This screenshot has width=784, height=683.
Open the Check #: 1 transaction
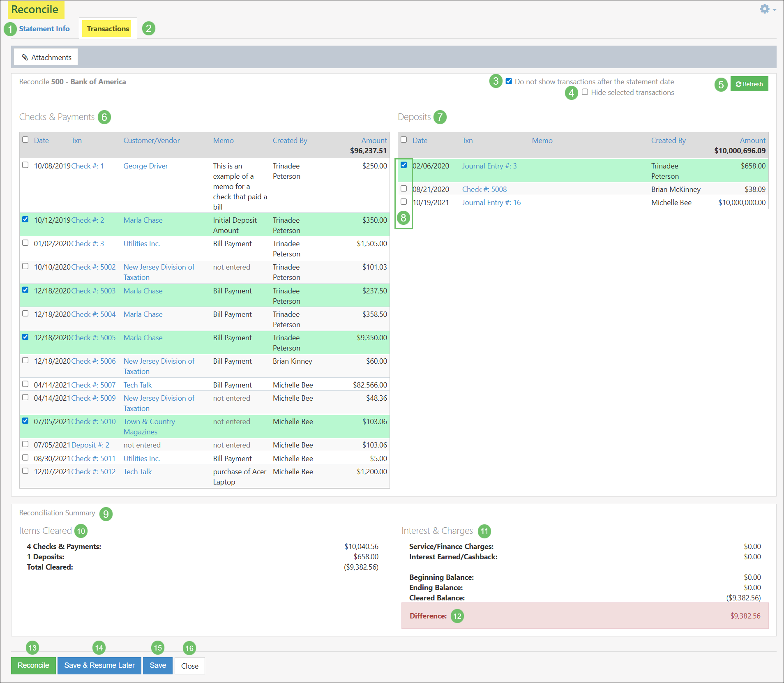point(87,166)
